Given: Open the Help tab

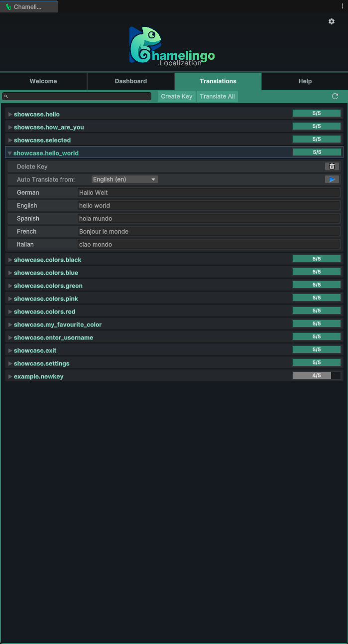Looking at the screenshot, I should tap(305, 81).
